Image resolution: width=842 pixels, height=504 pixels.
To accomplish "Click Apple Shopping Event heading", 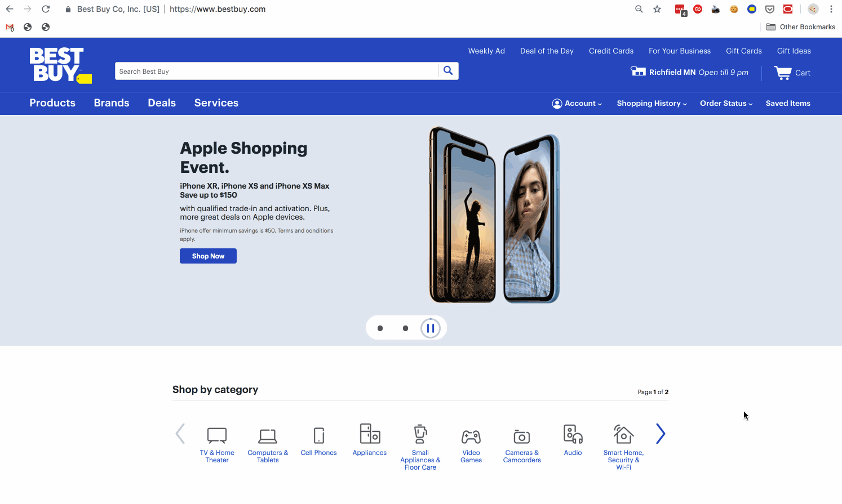I will pyautogui.click(x=243, y=158).
